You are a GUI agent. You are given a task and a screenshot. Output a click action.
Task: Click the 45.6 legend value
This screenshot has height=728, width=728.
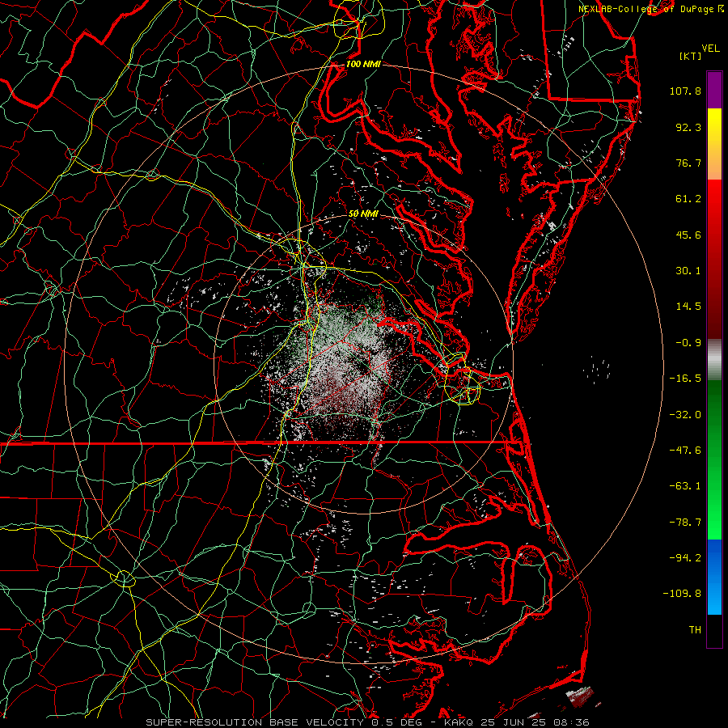pos(688,235)
